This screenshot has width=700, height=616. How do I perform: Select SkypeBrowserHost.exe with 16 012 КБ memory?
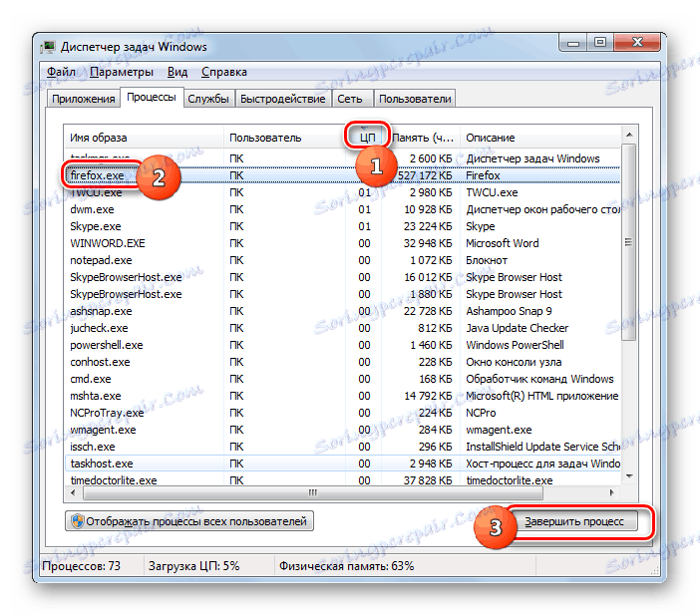(x=342, y=277)
